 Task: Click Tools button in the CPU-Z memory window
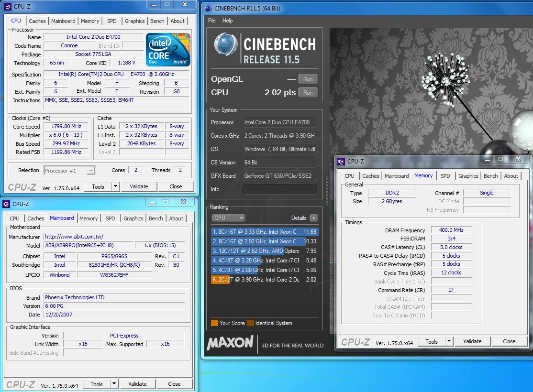(x=432, y=341)
